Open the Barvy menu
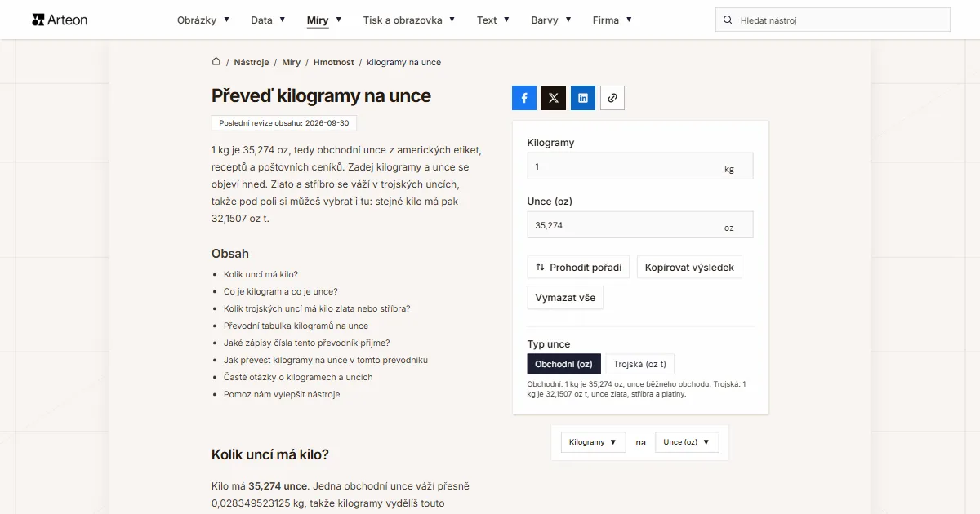The height and width of the screenshot is (514, 980). point(551,20)
